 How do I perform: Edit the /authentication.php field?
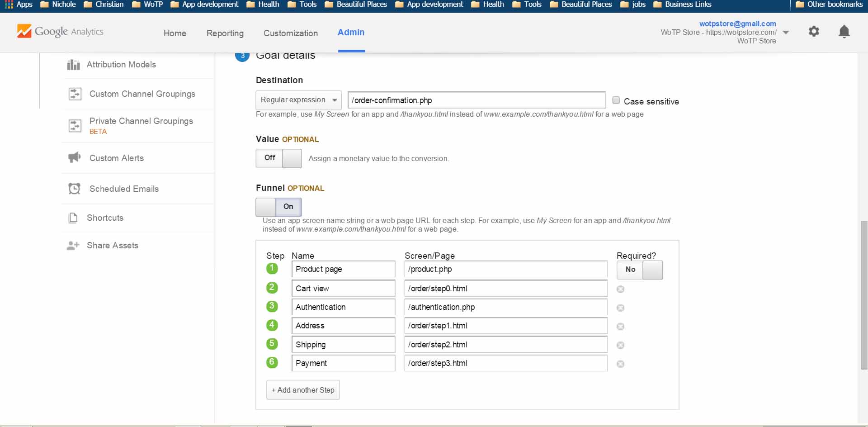506,307
